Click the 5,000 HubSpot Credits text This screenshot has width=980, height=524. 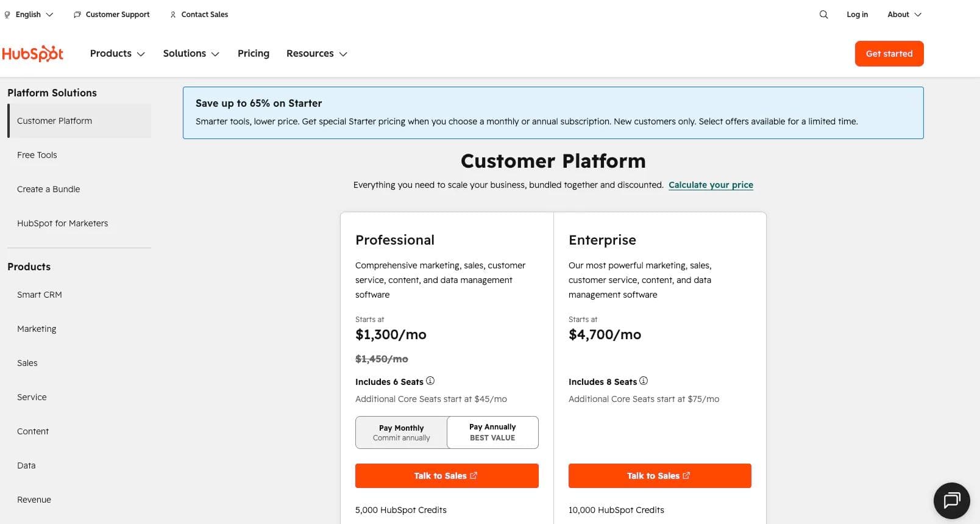[401, 510]
